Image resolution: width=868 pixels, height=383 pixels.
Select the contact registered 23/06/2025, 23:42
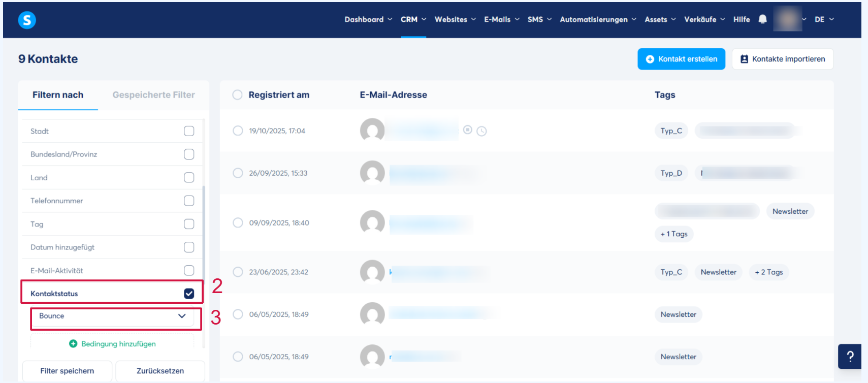[238, 272]
